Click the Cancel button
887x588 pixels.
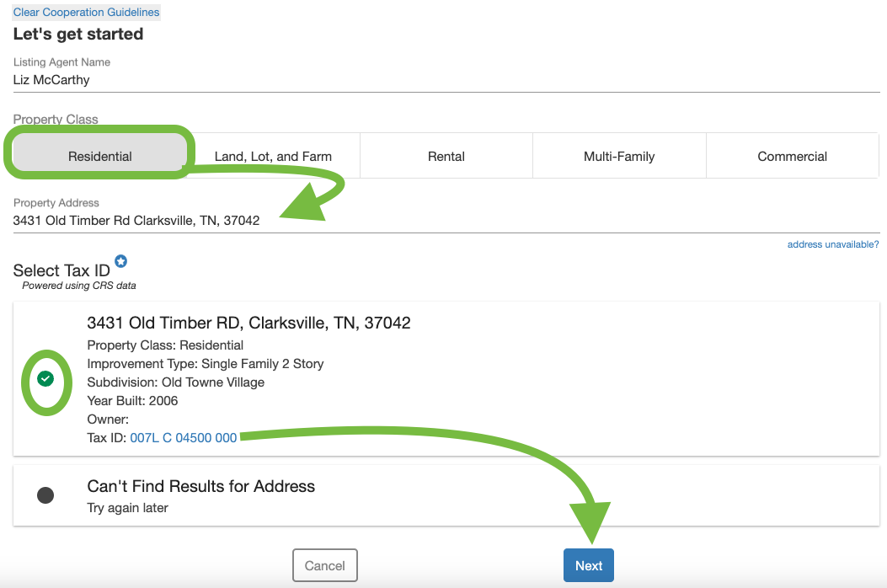[x=324, y=565]
